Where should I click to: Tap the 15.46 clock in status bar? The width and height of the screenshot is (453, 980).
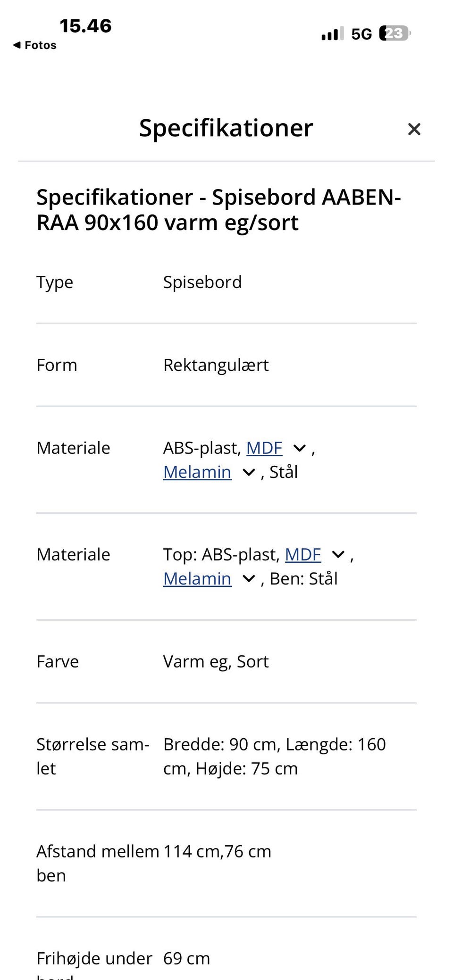click(85, 26)
